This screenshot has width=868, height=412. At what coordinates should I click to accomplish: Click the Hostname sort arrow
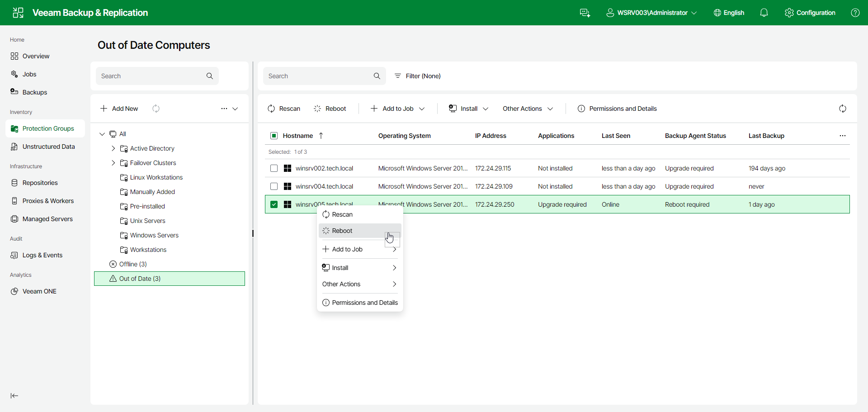point(321,136)
